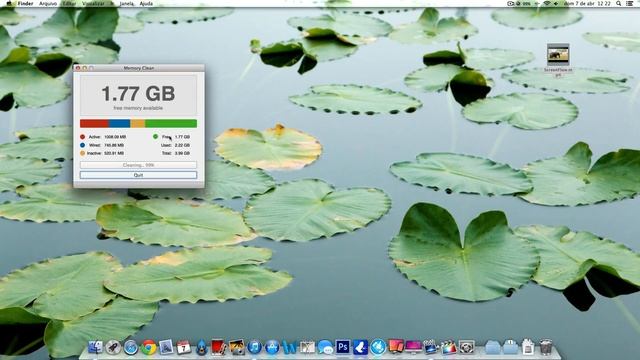This screenshot has height=360, width=640.
Task: Open Spotlight search magnifier
Action: pos(619,3)
